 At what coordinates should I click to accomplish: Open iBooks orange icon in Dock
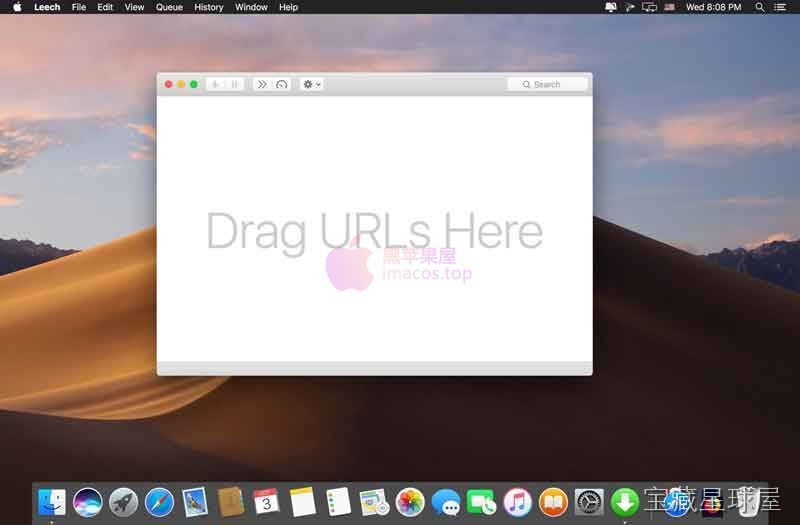[554, 502]
